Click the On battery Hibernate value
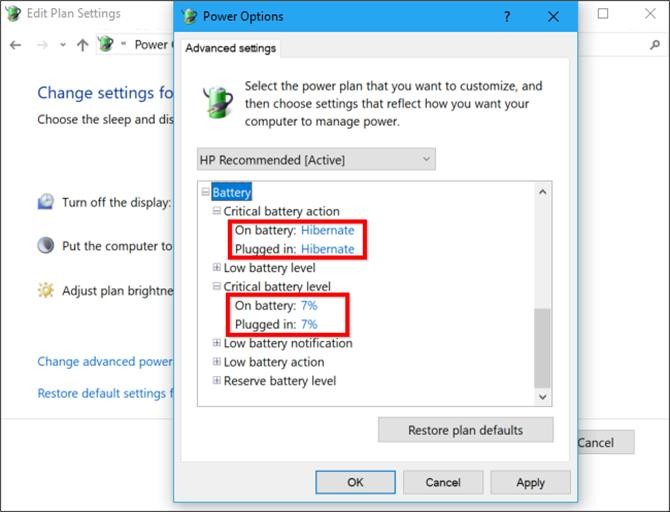 (327, 230)
